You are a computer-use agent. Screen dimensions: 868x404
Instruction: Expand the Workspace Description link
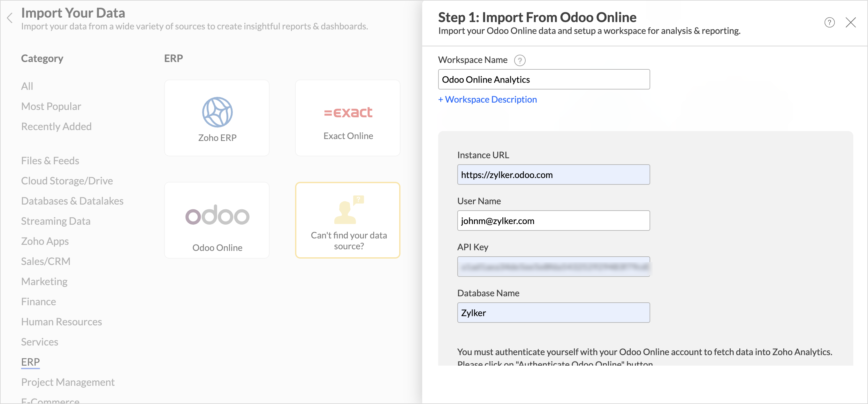pos(487,99)
